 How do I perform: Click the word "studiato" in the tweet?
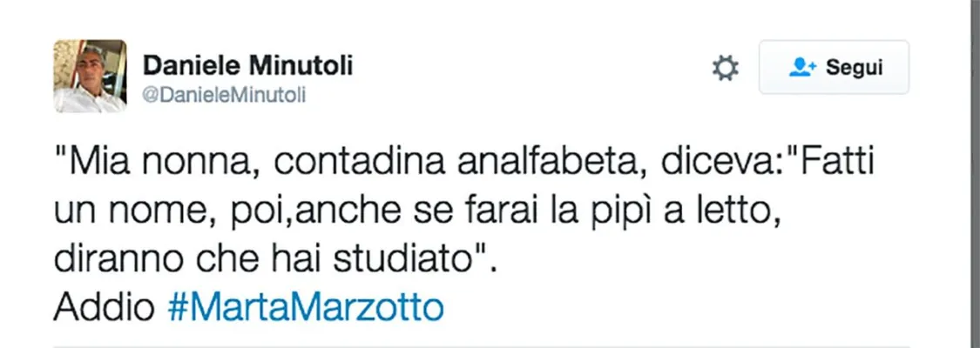[402, 260]
